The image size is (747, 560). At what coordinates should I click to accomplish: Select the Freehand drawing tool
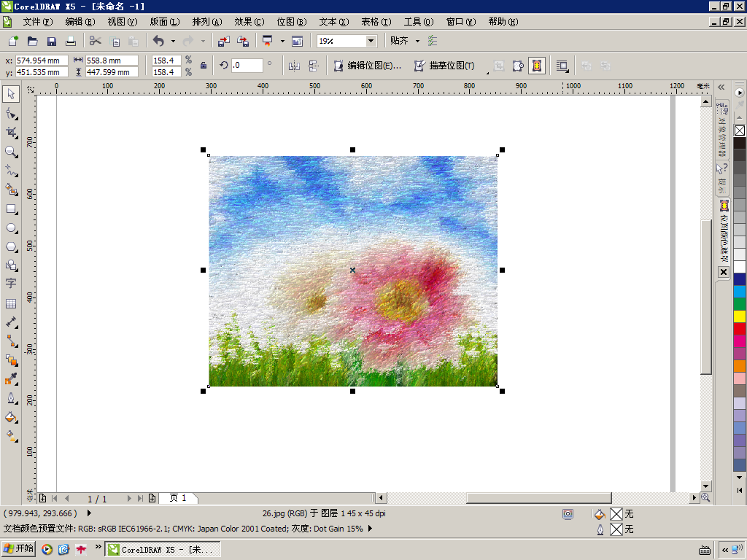[x=11, y=171]
